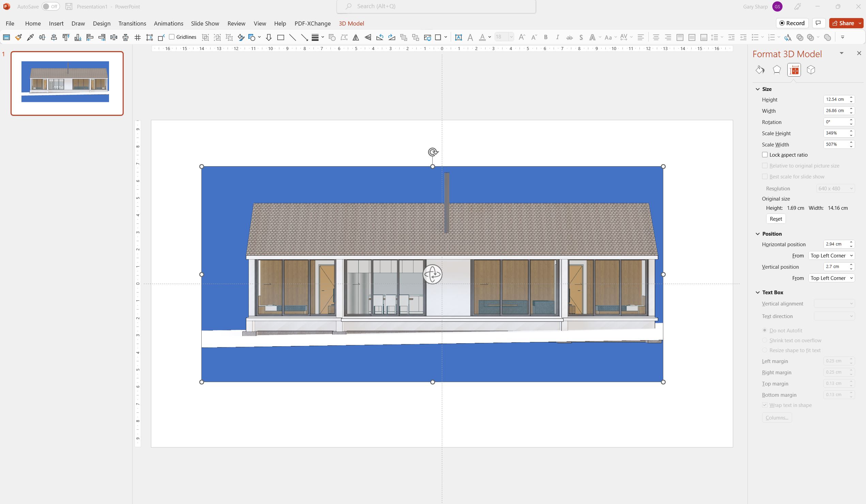
Task: Click the Search (Alt+Q) box
Action: (x=436, y=6)
